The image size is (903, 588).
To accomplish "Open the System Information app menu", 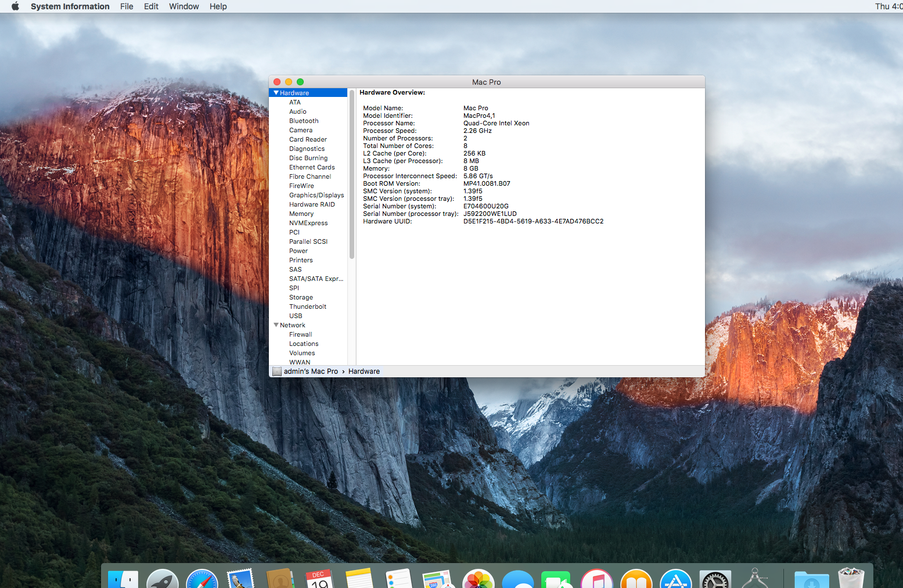I will [70, 6].
